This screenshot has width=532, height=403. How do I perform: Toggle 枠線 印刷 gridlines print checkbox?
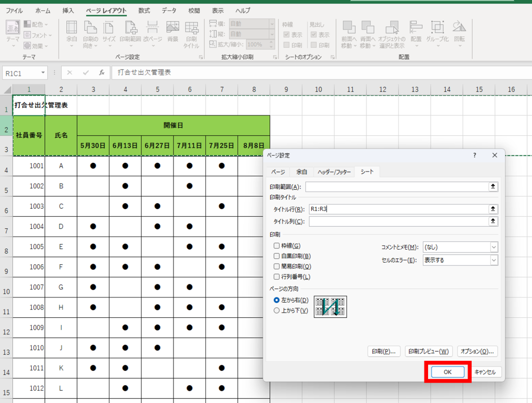coord(286,45)
